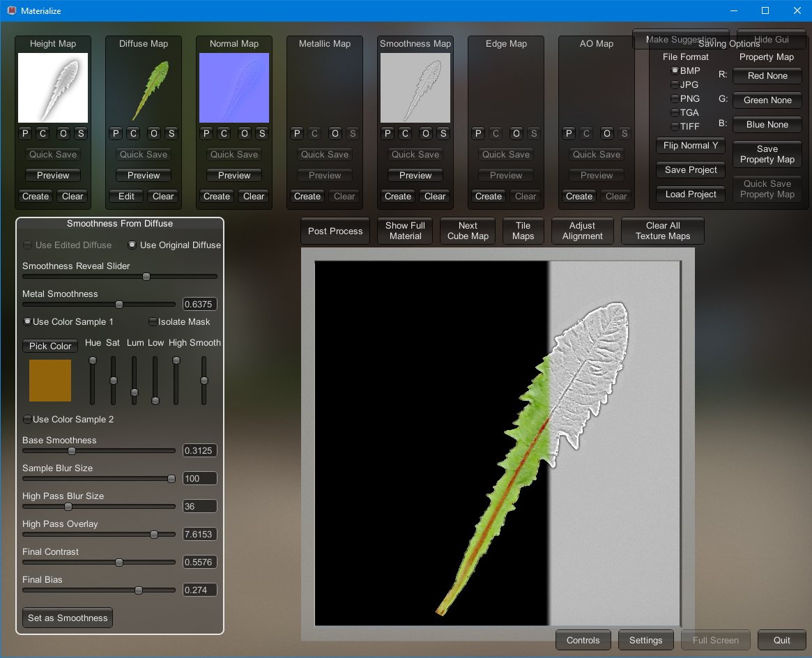This screenshot has height=658, width=812.
Task: Click the brown color sample swatch
Action: (50, 381)
